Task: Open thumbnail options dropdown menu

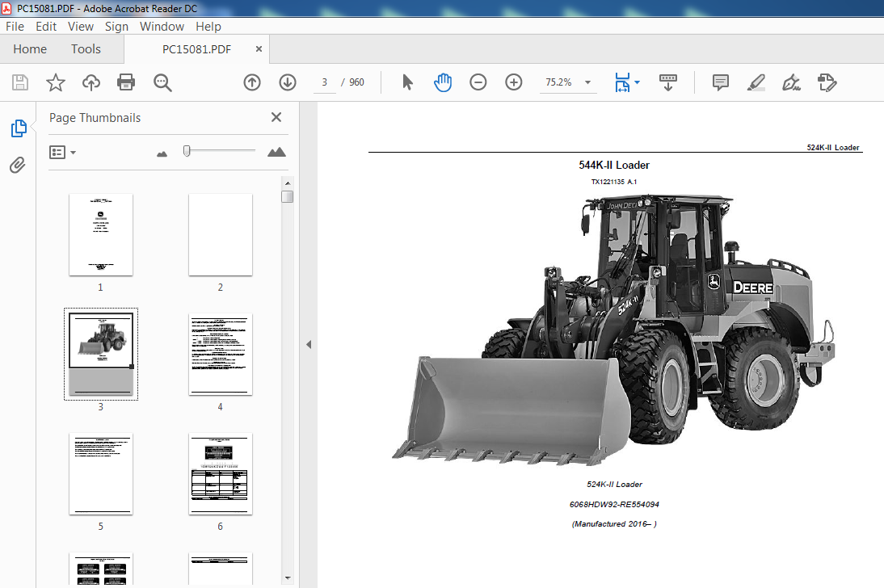Action: pos(62,152)
